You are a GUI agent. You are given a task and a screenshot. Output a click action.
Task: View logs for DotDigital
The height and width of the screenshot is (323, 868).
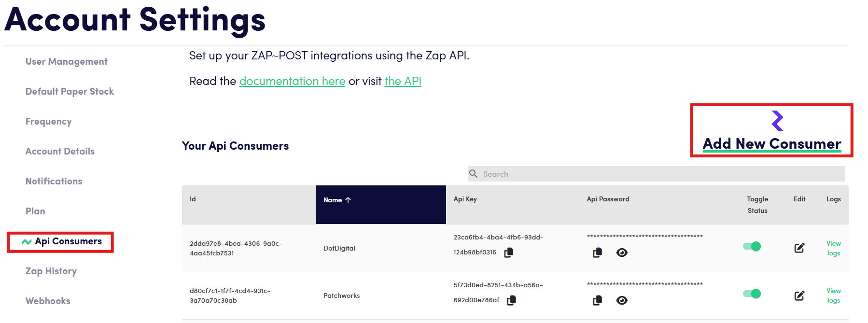833,248
